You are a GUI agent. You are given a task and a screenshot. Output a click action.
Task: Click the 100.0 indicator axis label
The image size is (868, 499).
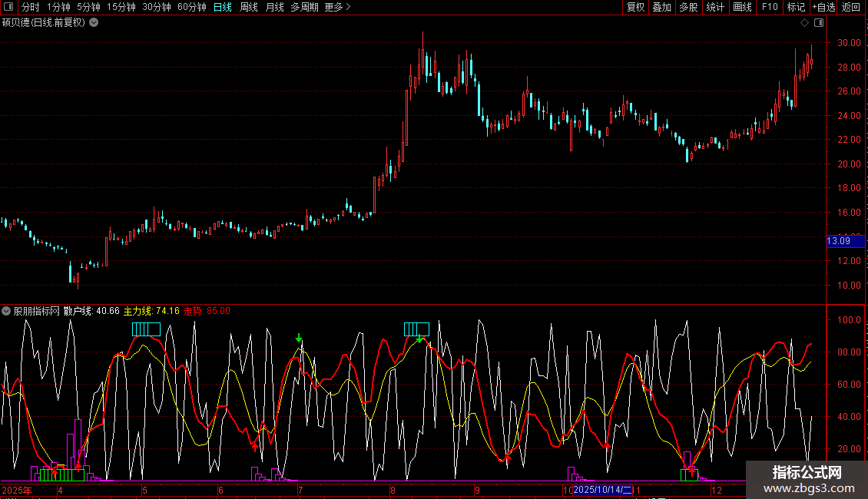[849, 320]
